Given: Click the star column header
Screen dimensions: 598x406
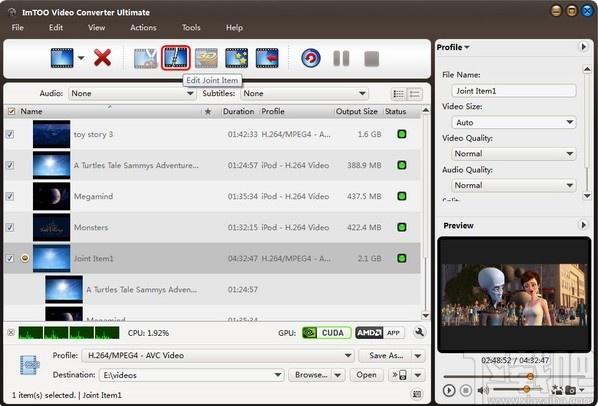Looking at the screenshot, I should point(208,111).
